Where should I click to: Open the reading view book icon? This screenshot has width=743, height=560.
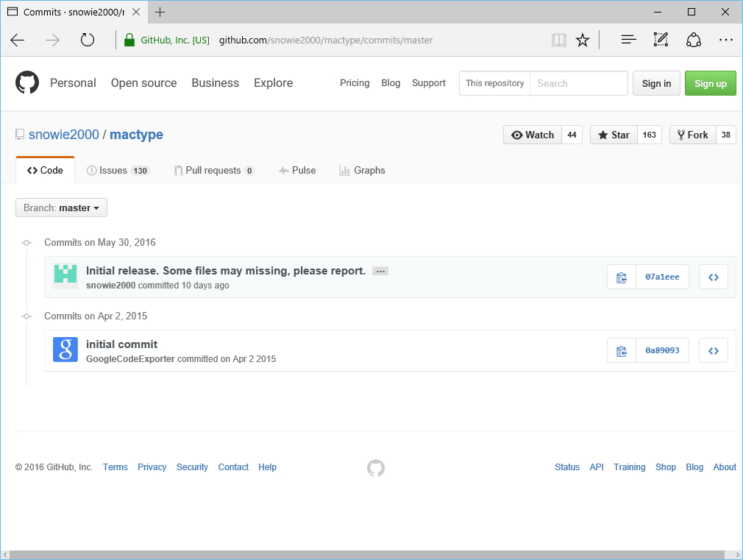coord(559,40)
